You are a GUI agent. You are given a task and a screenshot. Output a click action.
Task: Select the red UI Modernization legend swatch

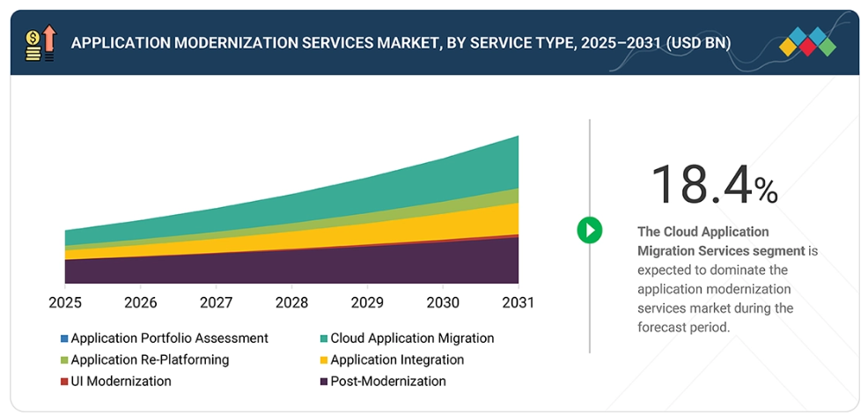tap(64, 382)
